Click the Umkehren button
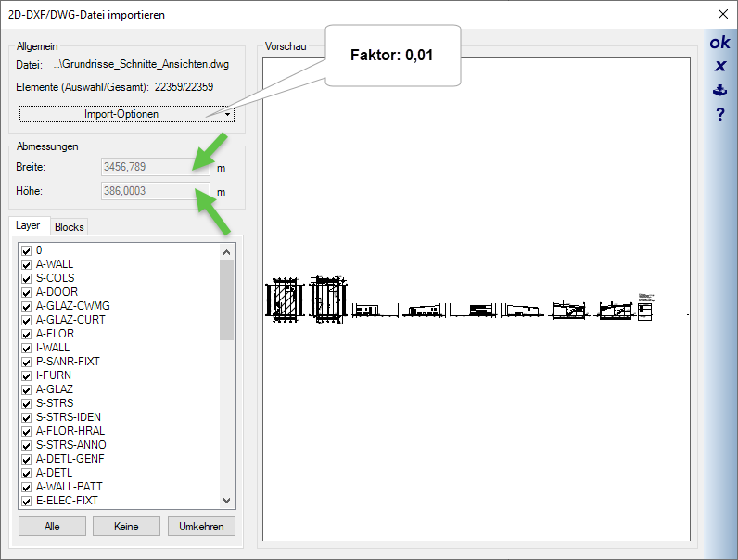 click(201, 527)
